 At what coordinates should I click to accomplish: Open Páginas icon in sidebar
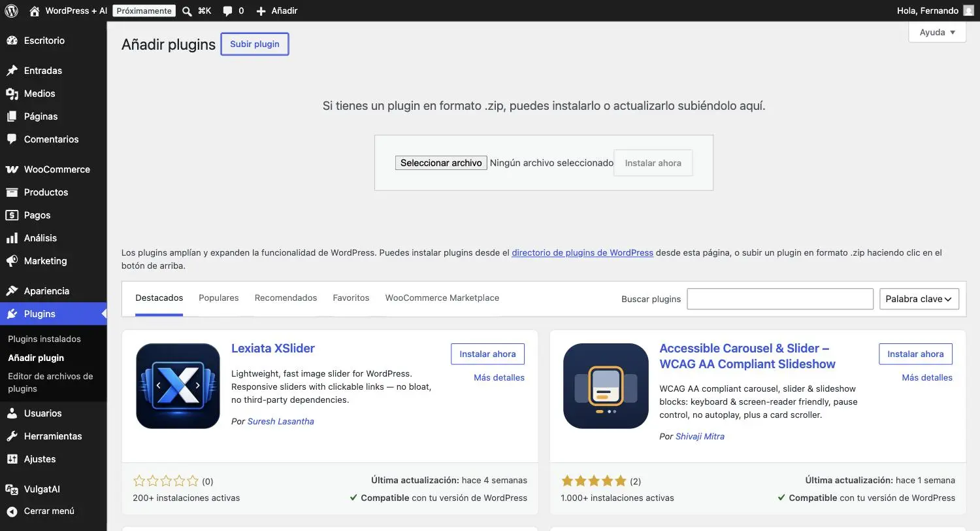coord(12,116)
